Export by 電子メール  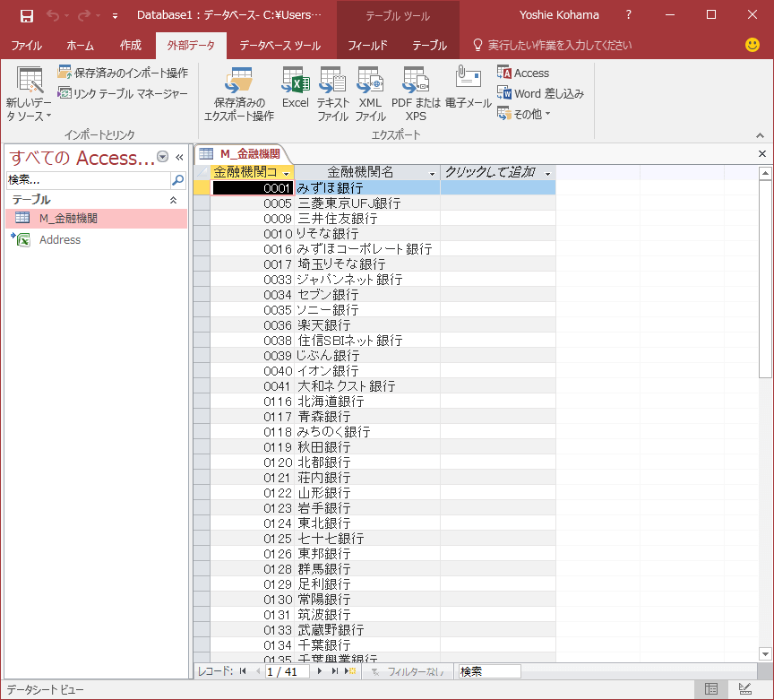point(468,87)
